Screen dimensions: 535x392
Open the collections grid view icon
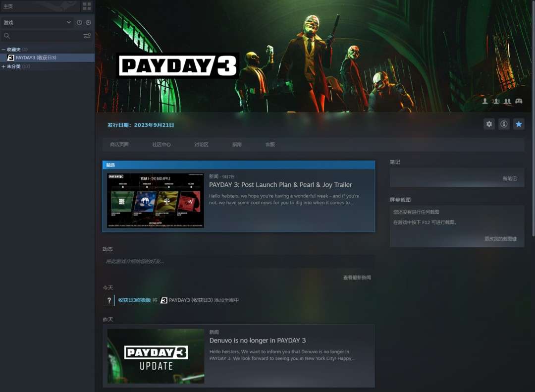coord(87,6)
